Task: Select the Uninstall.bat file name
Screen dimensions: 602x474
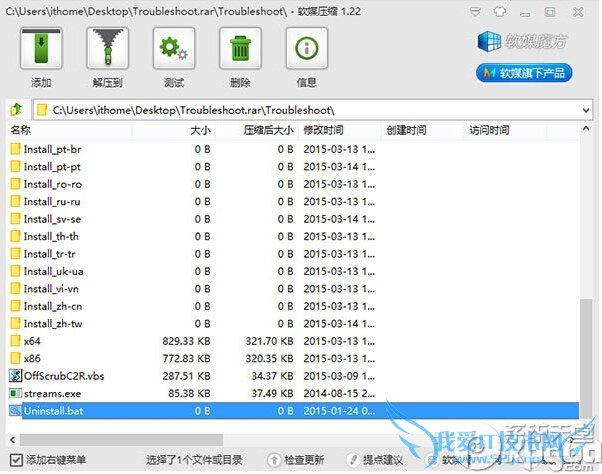Action: tap(53, 411)
